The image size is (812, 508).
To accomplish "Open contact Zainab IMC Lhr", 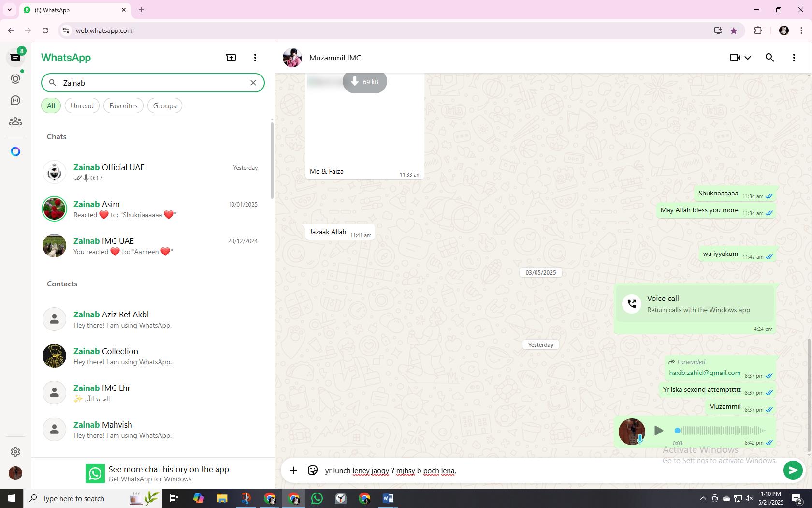I will [152, 393].
